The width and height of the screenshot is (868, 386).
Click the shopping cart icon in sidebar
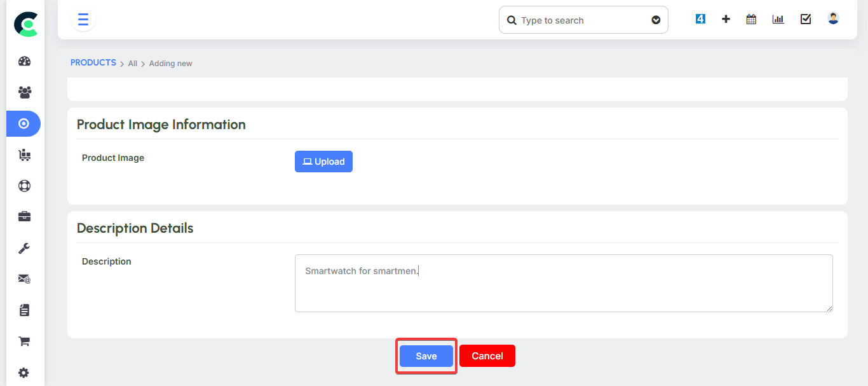click(25, 341)
